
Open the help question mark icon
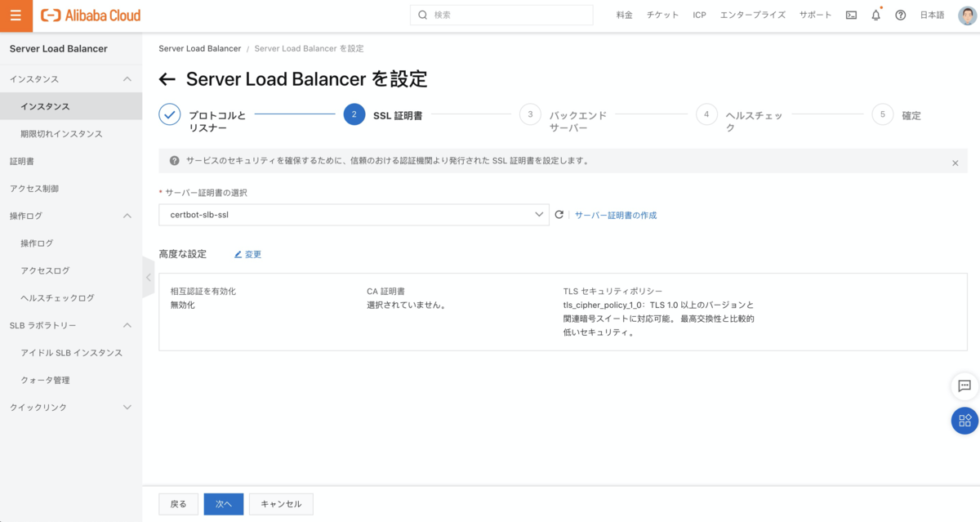(900, 15)
